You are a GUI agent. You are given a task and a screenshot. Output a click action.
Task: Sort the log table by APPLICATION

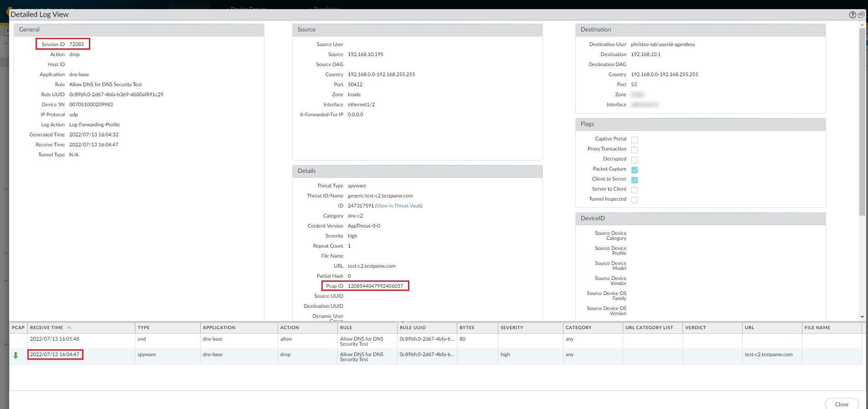[239, 327]
